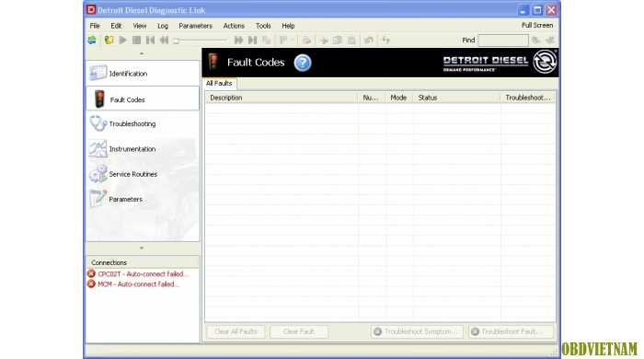Open the Parameters sidebar item
Viewport: 644px width, 359px height.
(143, 199)
